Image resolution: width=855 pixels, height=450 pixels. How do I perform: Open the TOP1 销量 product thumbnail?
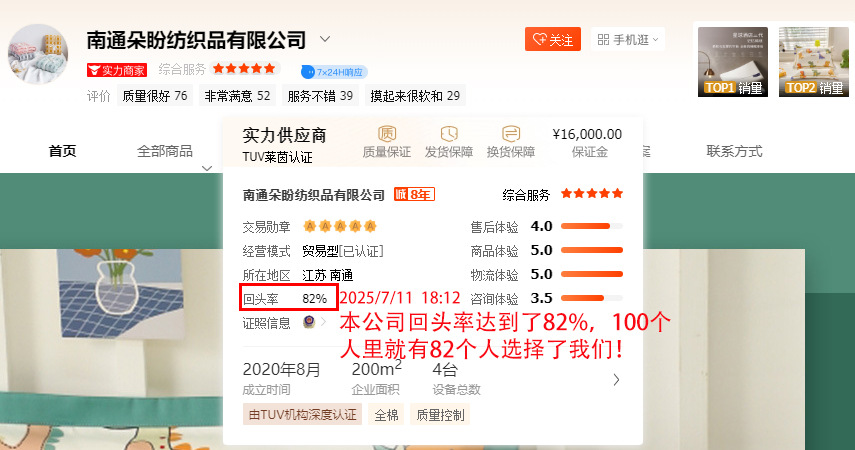click(733, 62)
